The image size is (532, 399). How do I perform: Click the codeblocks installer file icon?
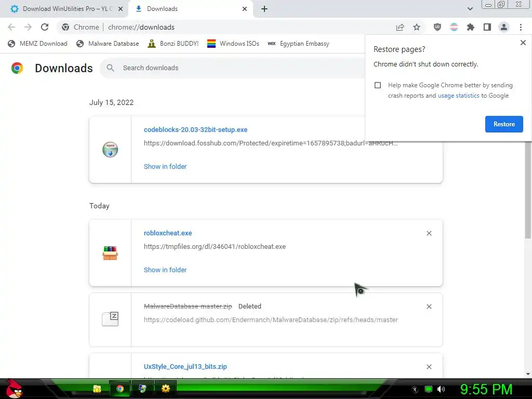110,150
